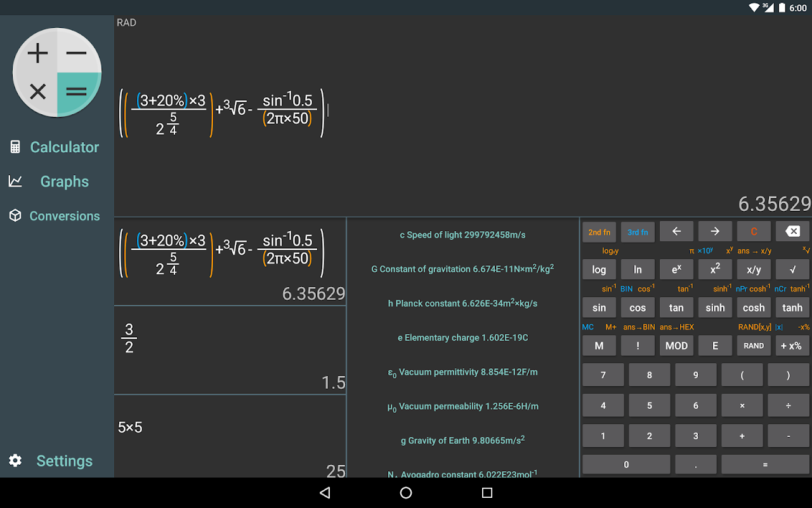Tap digit 7
This screenshot has height=508, width=812.
coord(603,375)
